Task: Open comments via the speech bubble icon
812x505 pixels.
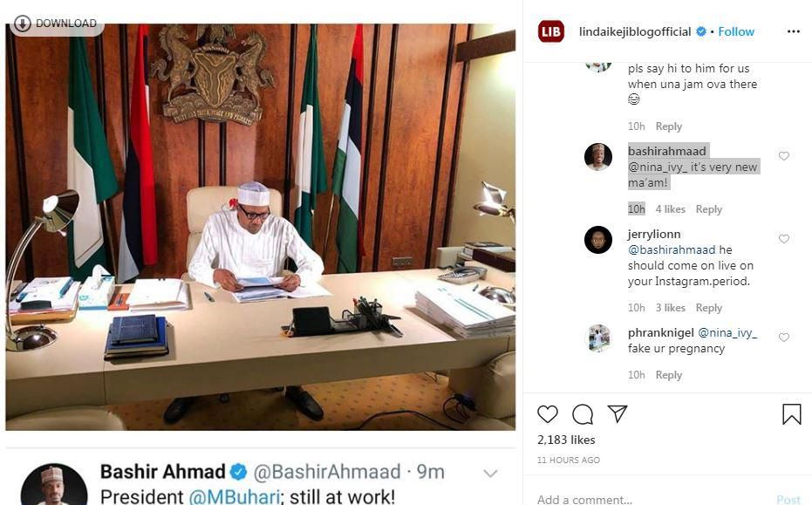Action: (583, 414)
